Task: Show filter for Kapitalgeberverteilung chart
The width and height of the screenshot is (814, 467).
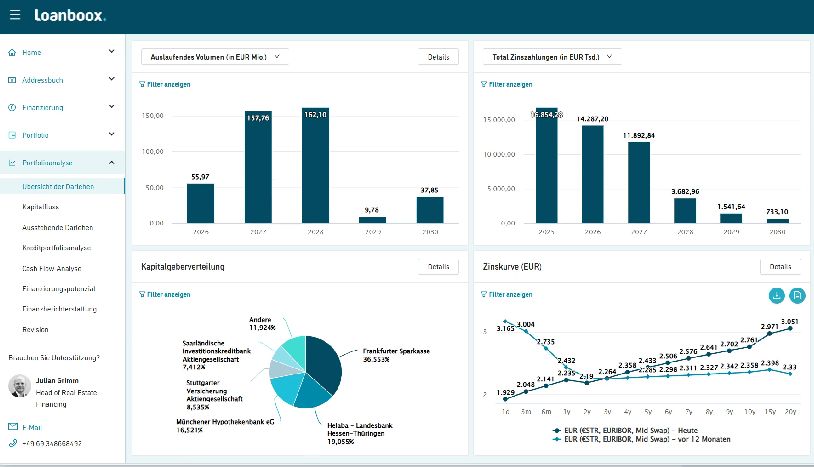Action: [x=164, y=294]
